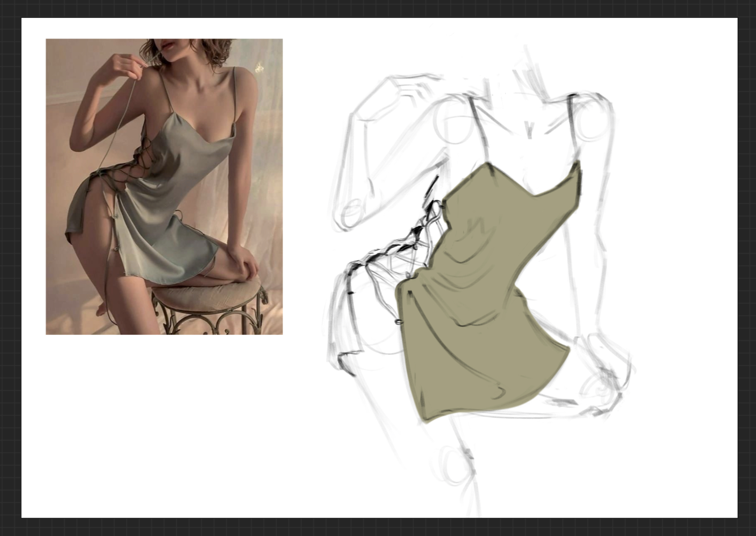Click the dark grid area below the canvas
756x536 pixels.
[x=378, y=527]
